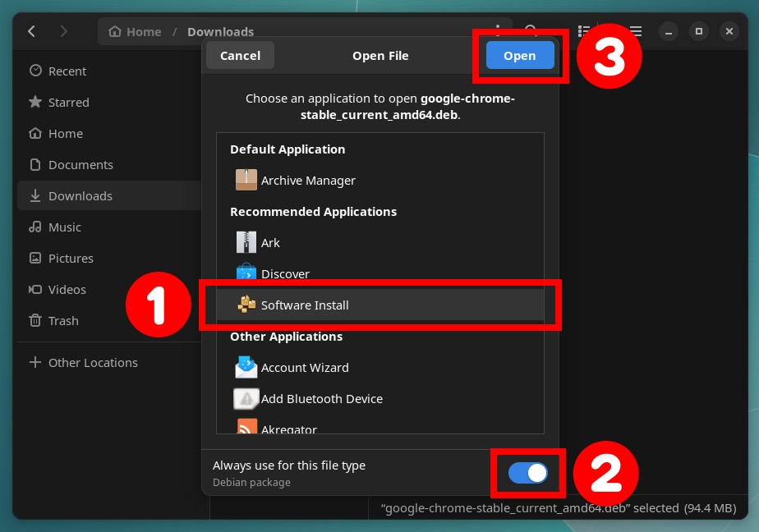Open the hamburger menu in file manager
Image resolution: width=759 pixels, height=532 pixels.
click(x=636, y=31)
